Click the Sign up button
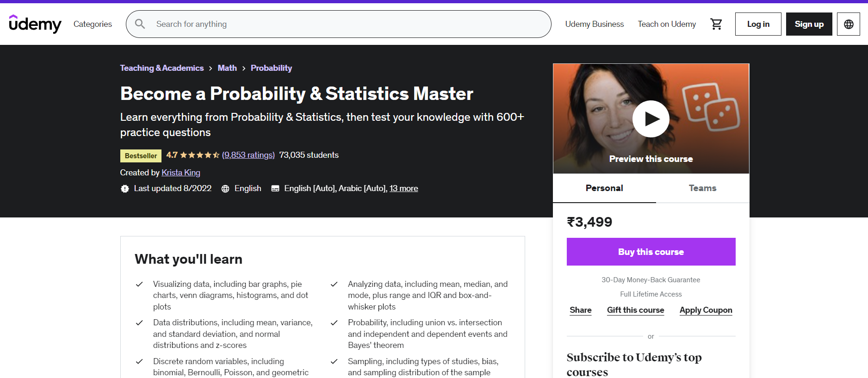 tap(809, 24)
